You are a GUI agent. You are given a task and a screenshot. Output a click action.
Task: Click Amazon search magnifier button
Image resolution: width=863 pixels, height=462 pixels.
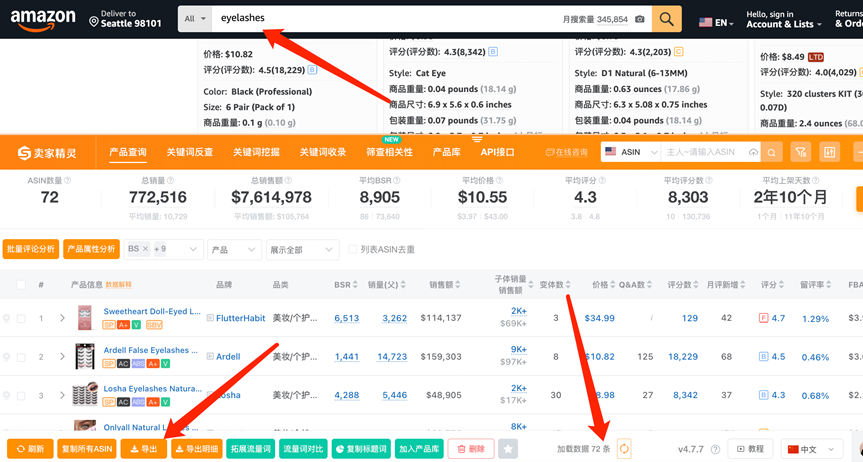tap(667, 19)
